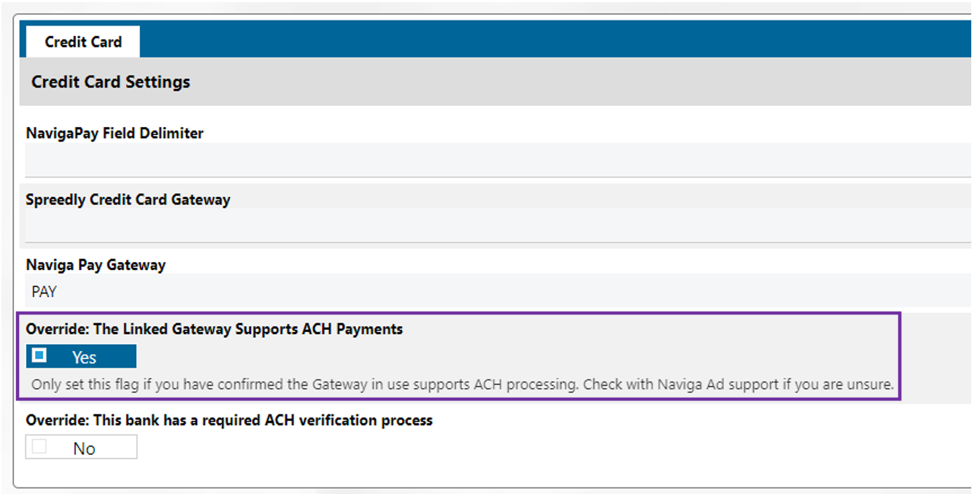Click the word Yes in the toggle
This screenshot has width=980, height=494.
click(84, 358)
